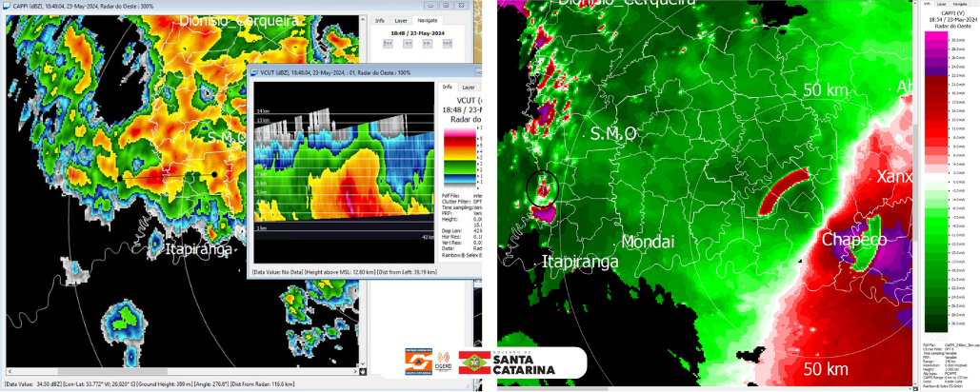This screenshot has width=980, height=392.
Task: Open the VCUT window Layer tab
Action: click(x=469, y=88)
